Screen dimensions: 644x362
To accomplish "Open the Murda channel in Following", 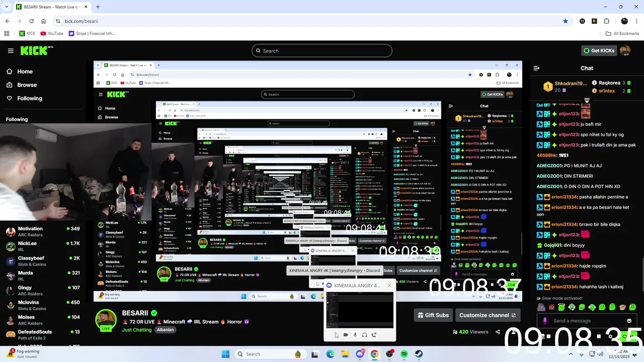I will coord(43,276).
